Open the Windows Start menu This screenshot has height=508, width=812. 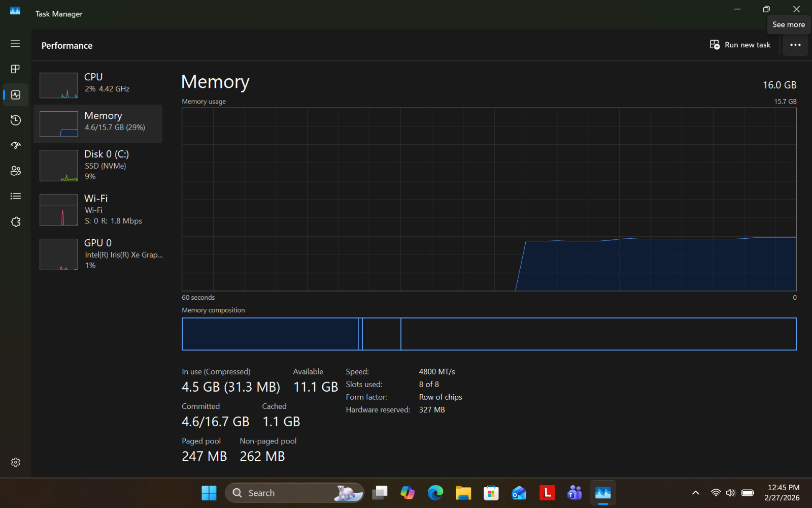[x=209, y=493]
